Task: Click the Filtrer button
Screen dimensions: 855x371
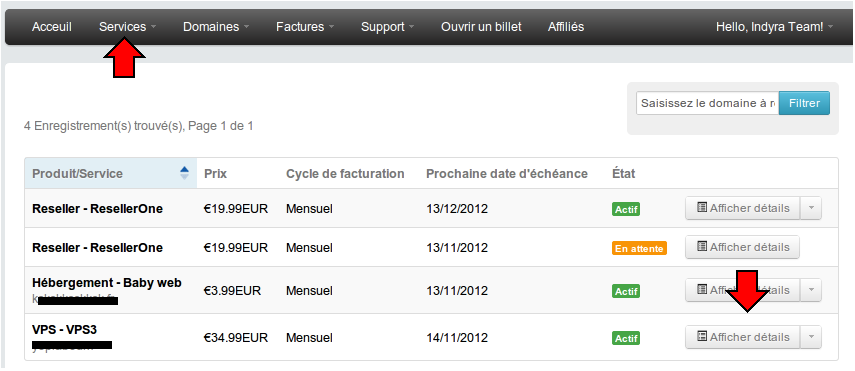Action: pos(804,103)
